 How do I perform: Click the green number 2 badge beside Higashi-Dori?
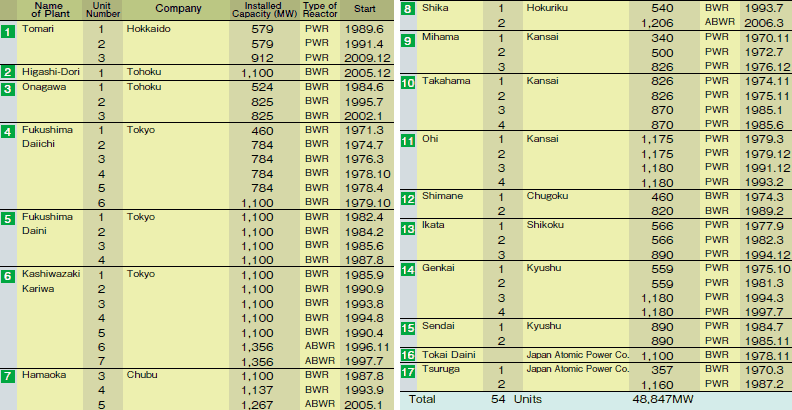tap(8, 72)
